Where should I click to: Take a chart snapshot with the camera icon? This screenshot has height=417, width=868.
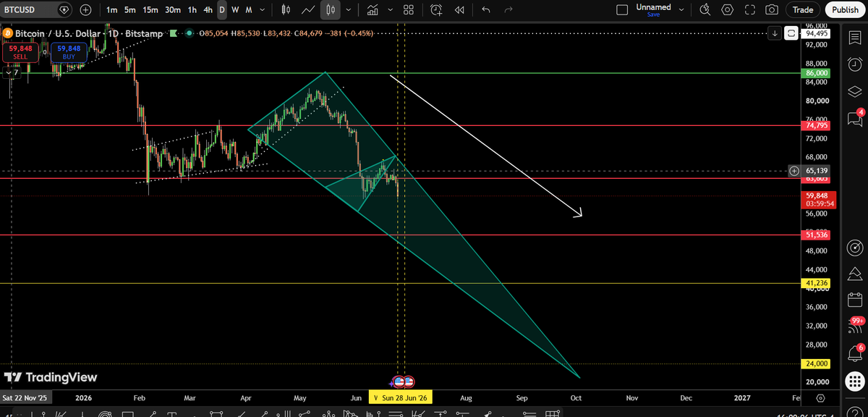coord(772,10)
